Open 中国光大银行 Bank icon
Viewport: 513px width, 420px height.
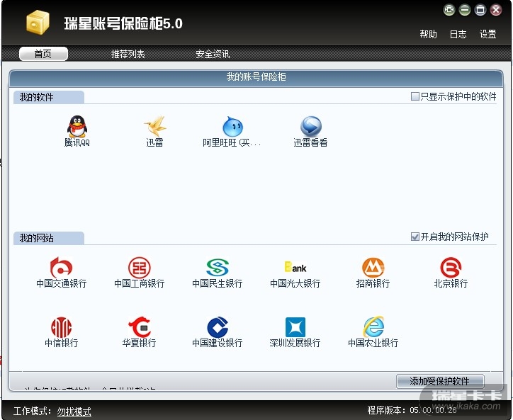pos(295,267)
